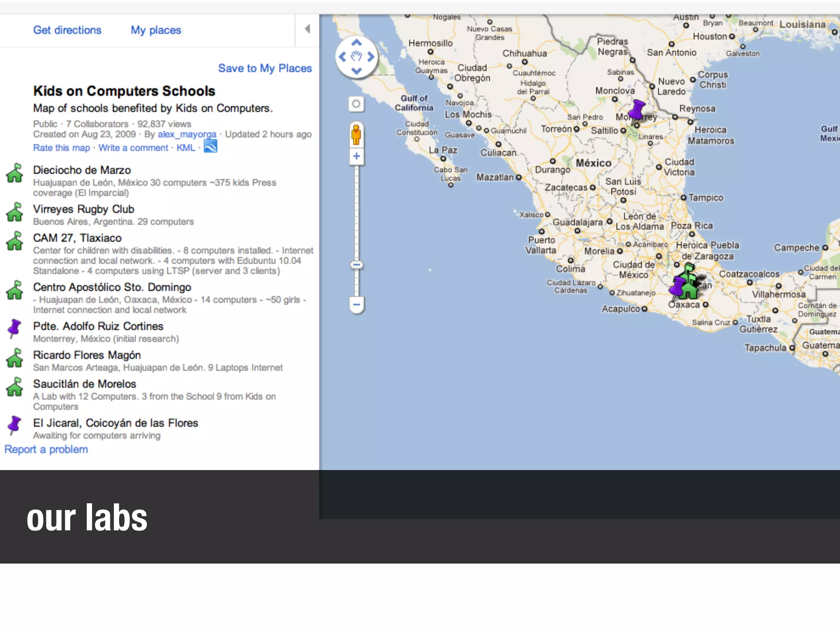Click the pan up arrow on map
Image resolution: width=840 pixels, height=630 pixels.
tap(356, 43)
